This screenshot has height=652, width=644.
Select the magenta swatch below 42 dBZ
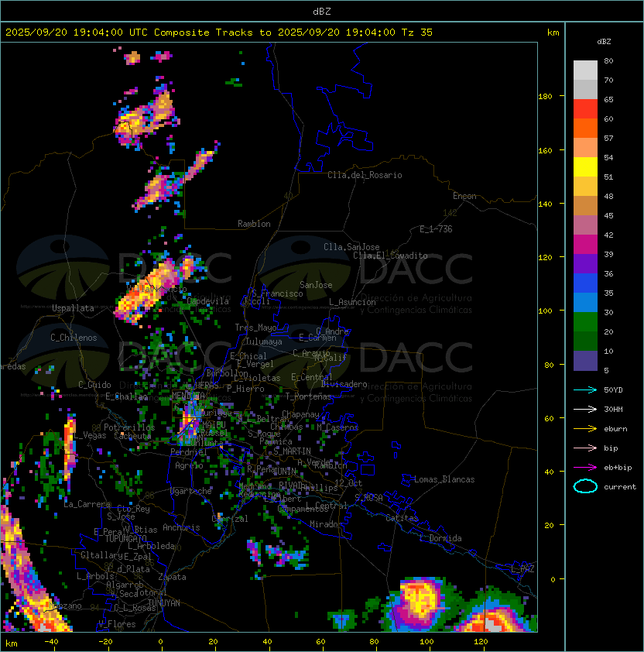click(x=585, y=245)
